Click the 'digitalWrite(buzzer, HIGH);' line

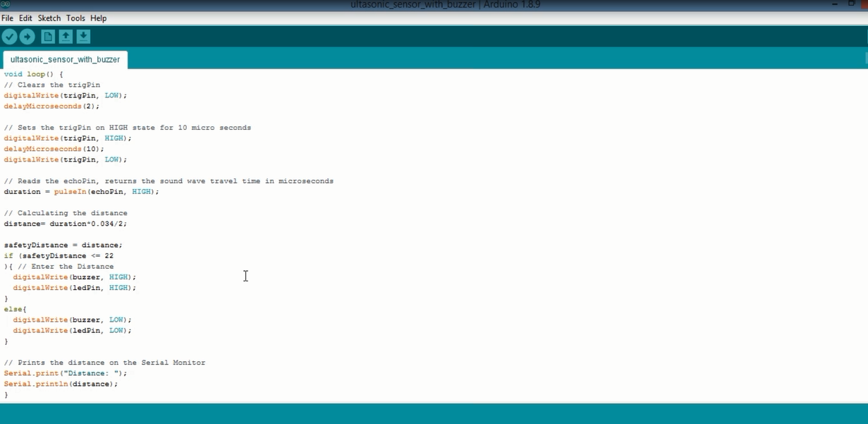[x=75, y=277]
